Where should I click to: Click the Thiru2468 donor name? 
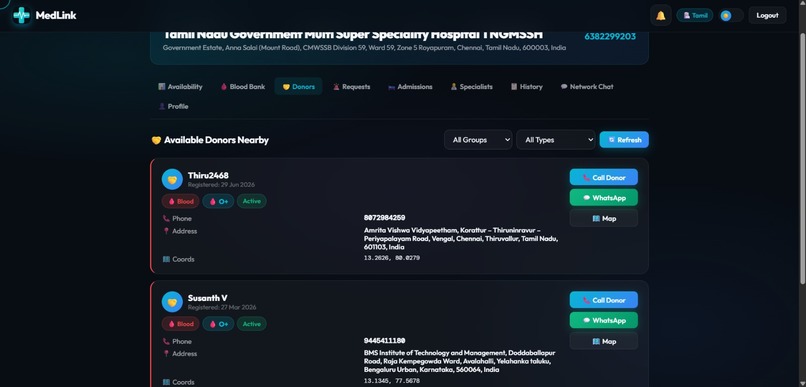click(208, 176)
